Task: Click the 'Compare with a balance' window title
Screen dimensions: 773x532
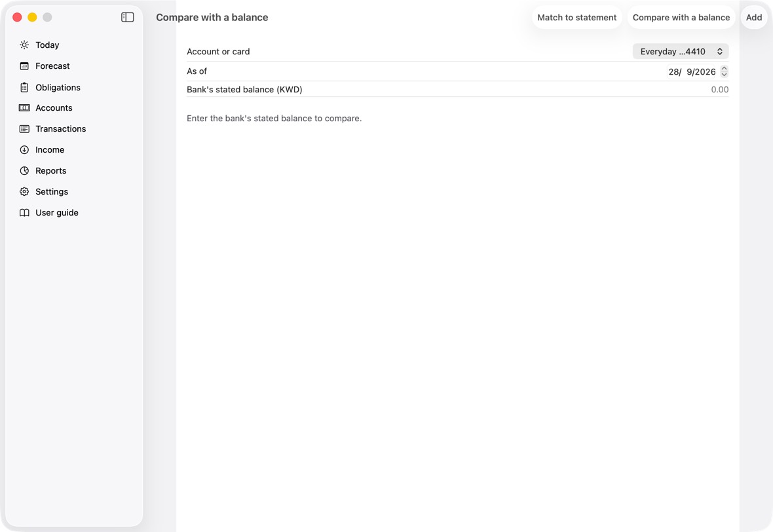Action: 212,17
